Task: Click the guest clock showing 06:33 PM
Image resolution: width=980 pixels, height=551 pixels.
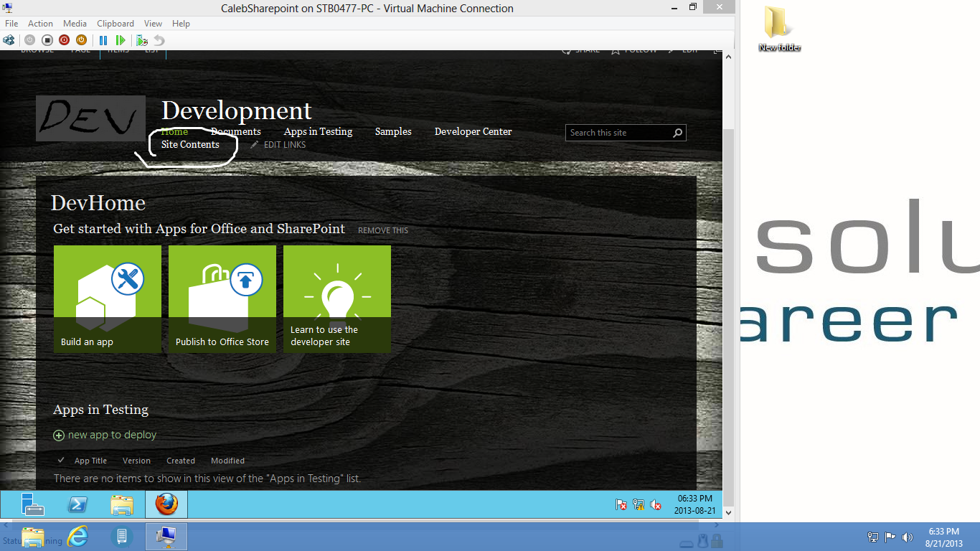Action: coord(695,504)
